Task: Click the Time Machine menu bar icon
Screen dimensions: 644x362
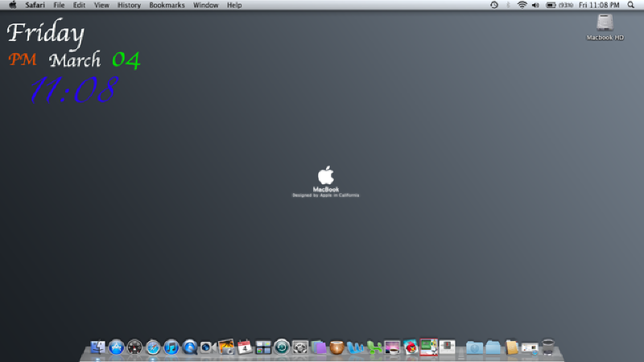Action: pyautogui.click(x=494, y=5)
